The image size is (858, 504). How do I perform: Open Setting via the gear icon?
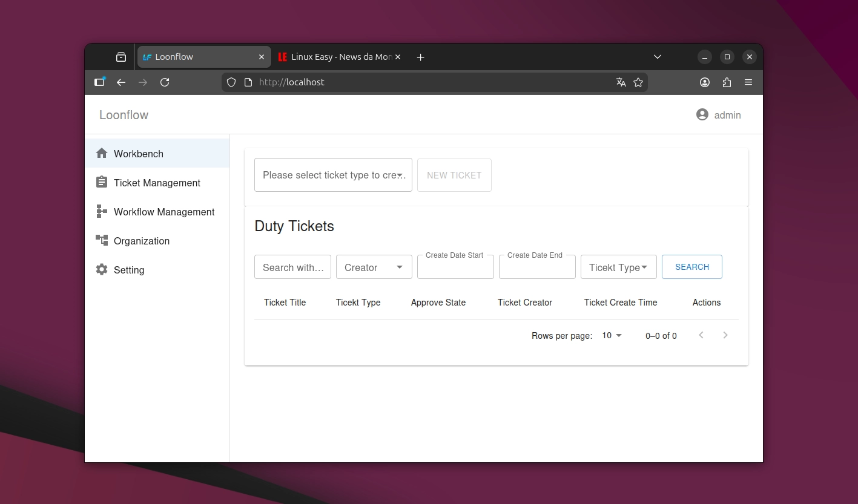click(x=102, y=269)
